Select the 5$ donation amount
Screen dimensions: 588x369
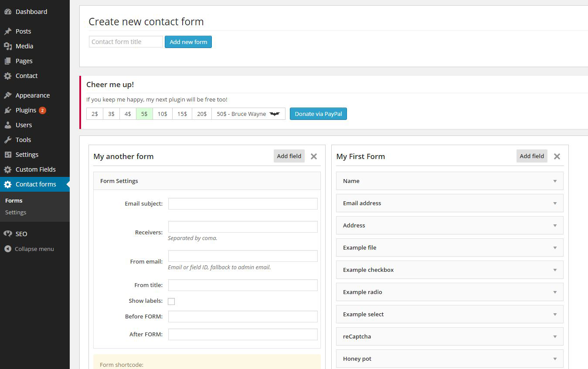(x=144, y=114)
